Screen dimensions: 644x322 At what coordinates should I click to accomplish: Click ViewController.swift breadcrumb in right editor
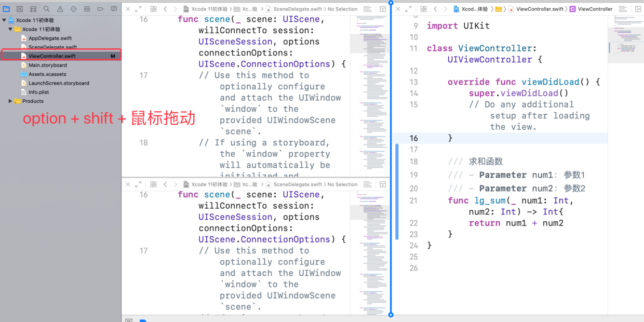tap(536, 9)
